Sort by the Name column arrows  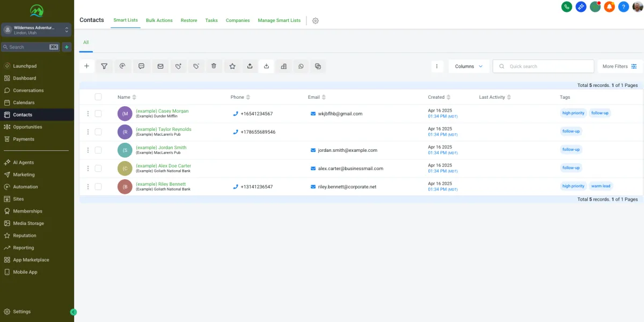tap(134, 97)
